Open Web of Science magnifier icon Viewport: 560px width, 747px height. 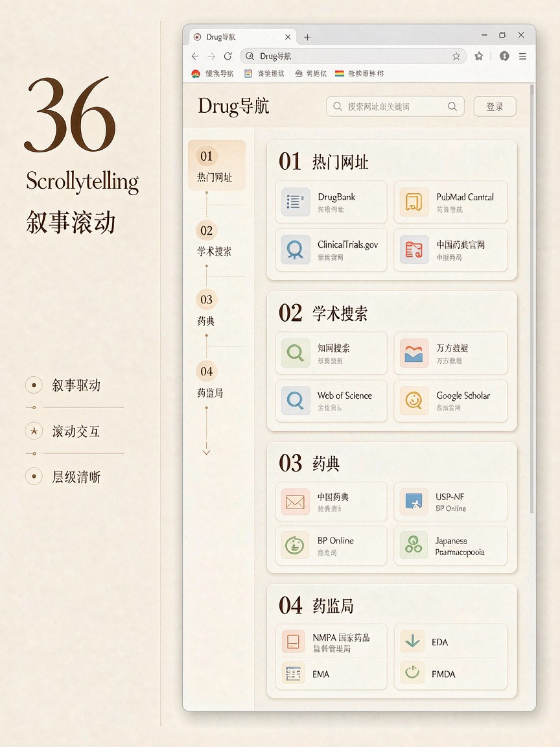(x=296, y=401)
